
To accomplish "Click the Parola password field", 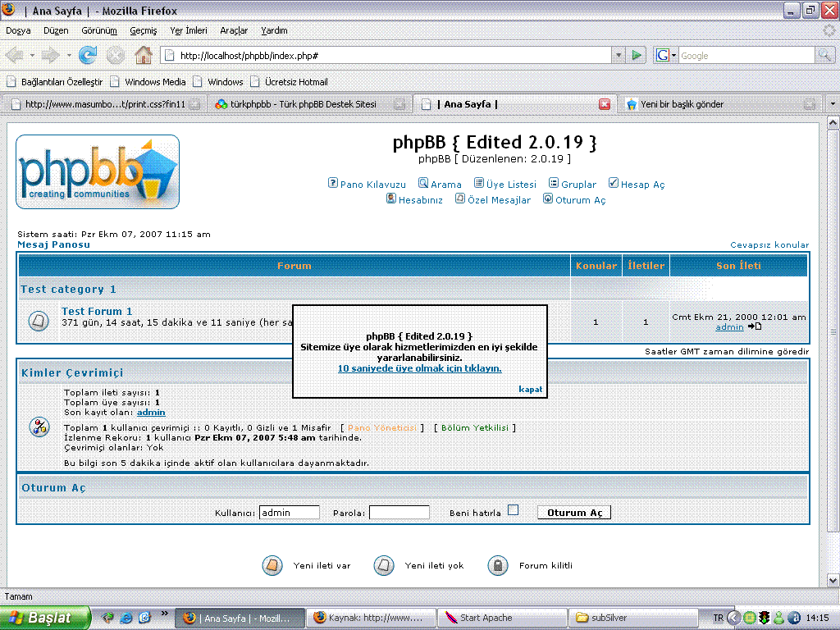I will tap(399, 513).
